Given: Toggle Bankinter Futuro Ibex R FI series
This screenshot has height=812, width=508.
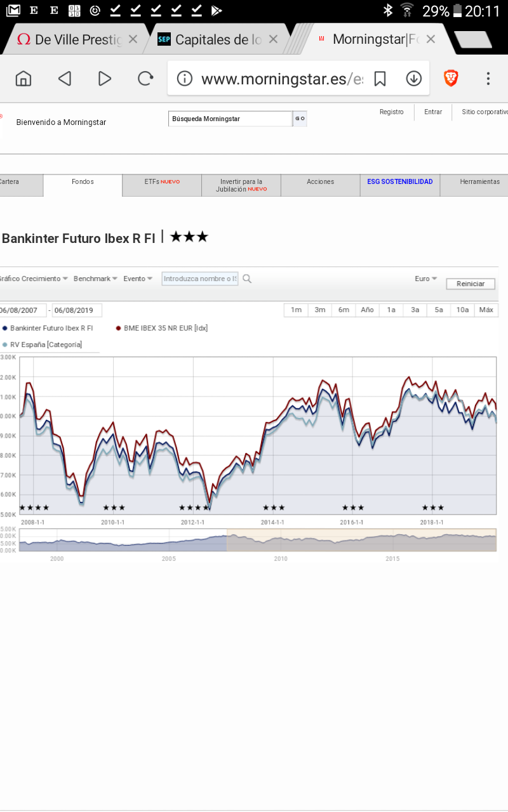Looking at the screenshot, I should point(51,328).
